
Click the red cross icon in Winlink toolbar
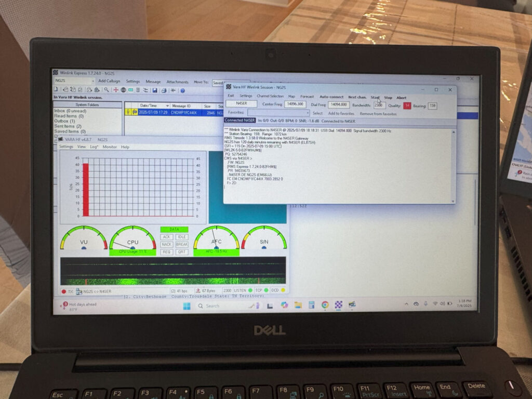[x=116, y=89]
